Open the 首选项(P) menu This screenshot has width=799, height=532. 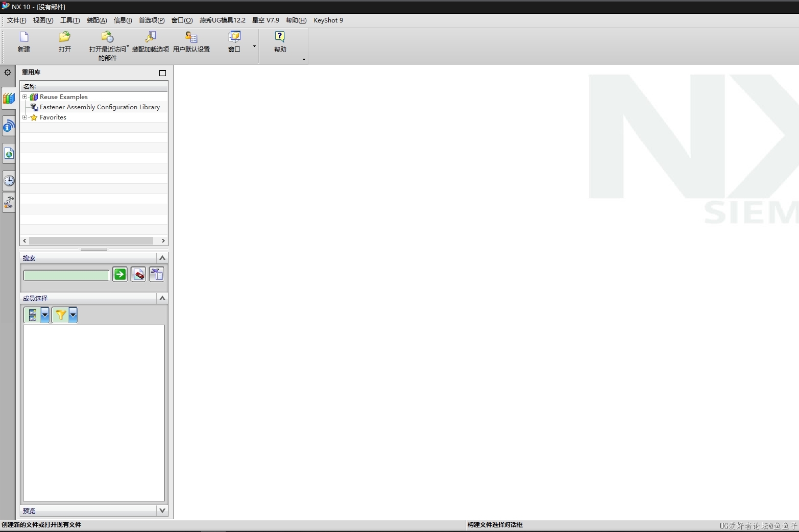pyautogui.click(x=152, y=20)
